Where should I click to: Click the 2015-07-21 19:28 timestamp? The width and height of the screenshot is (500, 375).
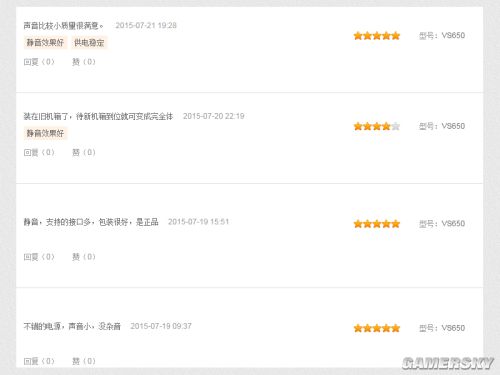click(x=146, y=25)
